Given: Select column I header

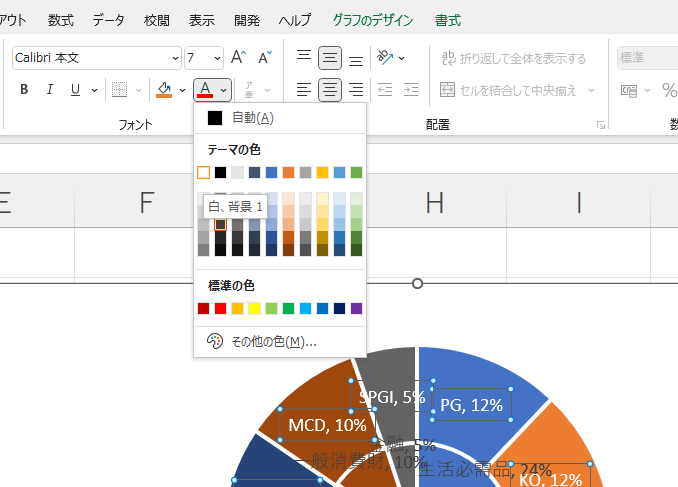Looking at the screenshot, I should pos(579,202).
